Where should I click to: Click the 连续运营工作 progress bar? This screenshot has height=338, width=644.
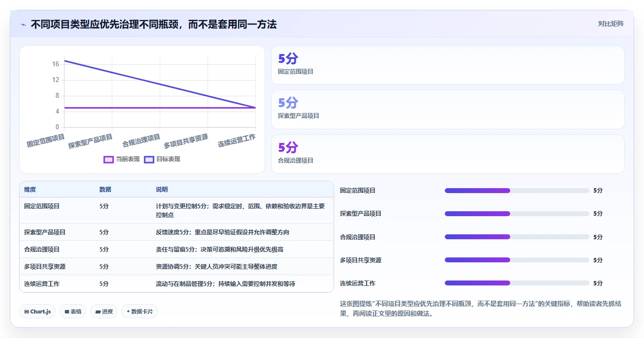click(517, 283)
